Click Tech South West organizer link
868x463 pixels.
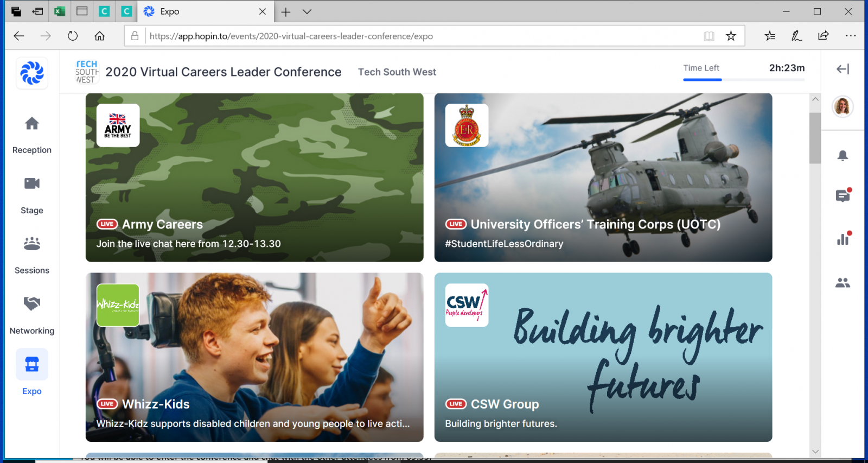[x=397, y=72]
